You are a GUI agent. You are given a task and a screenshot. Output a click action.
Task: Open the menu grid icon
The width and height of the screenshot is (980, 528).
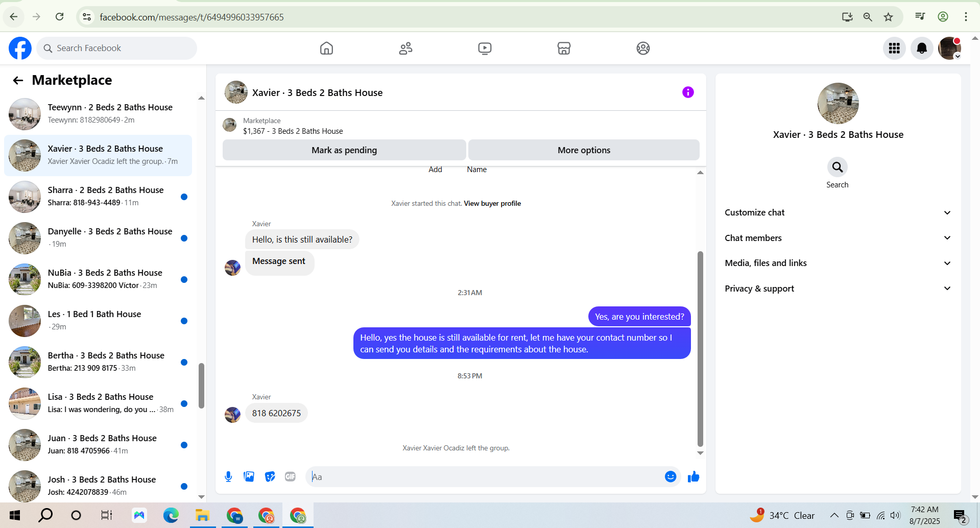894,49
